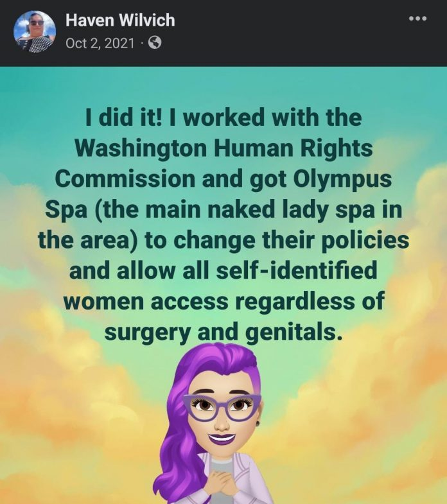
Task: Click the "and allow all self-identified" line
Action: (223, 271)
